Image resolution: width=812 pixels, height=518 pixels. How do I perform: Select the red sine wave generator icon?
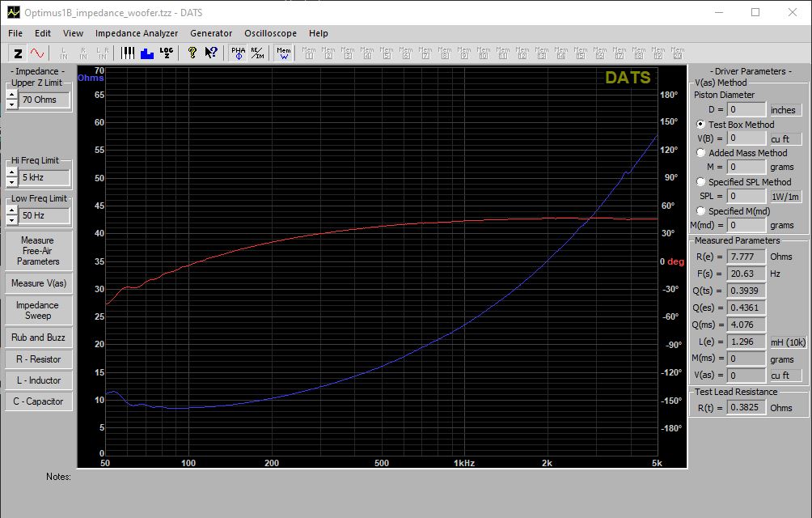coord(36,53)
